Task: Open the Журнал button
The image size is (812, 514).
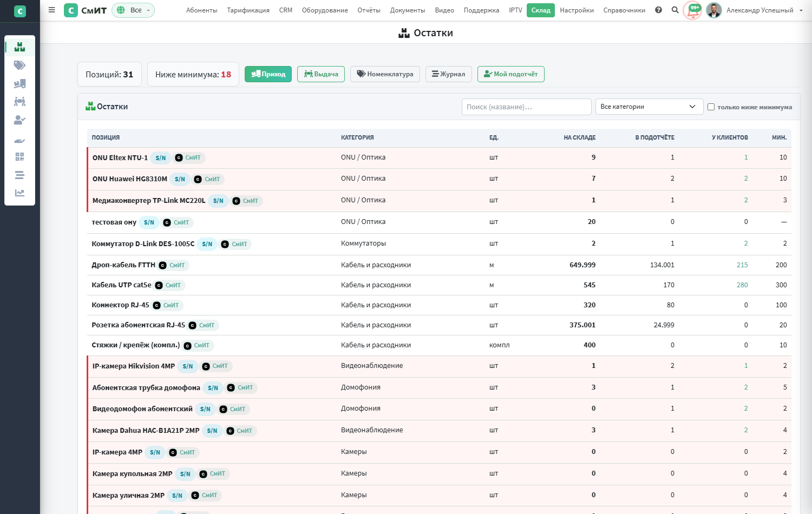Action: point(449,74)
